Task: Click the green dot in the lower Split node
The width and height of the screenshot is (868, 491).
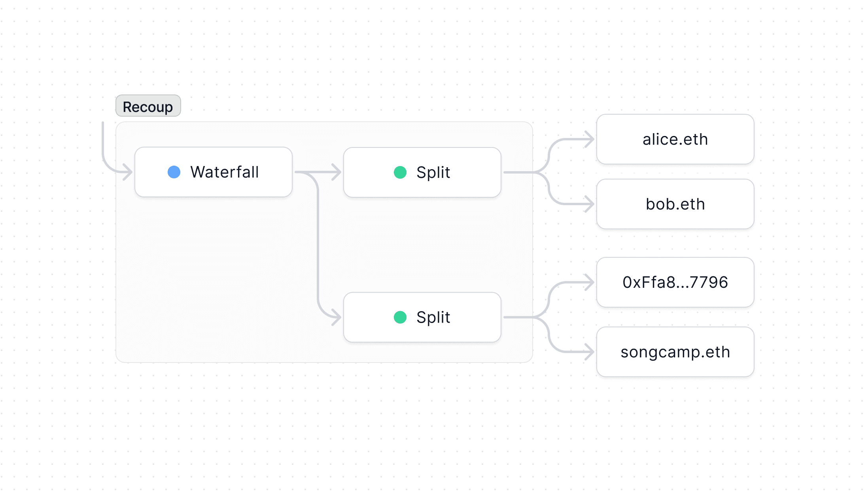Action: click(400, 317)
